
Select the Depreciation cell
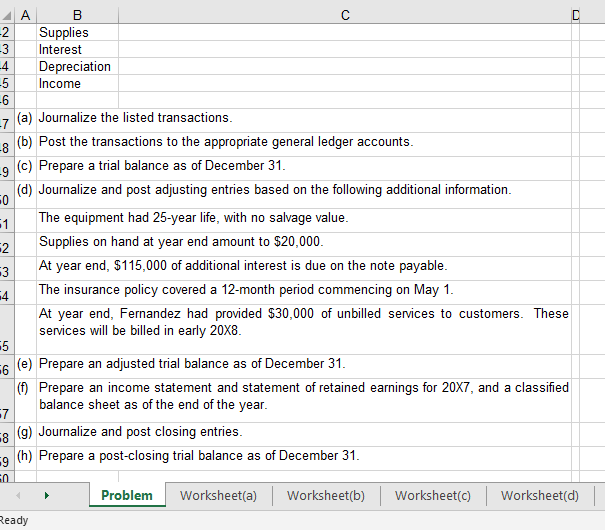click(x=77, y=66)
